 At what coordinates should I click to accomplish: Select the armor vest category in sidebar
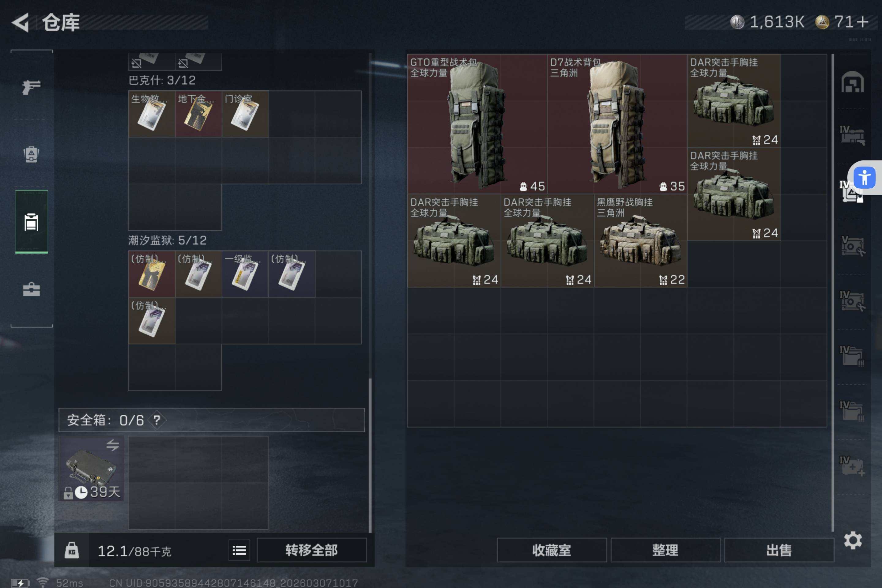tap(32, 154)
